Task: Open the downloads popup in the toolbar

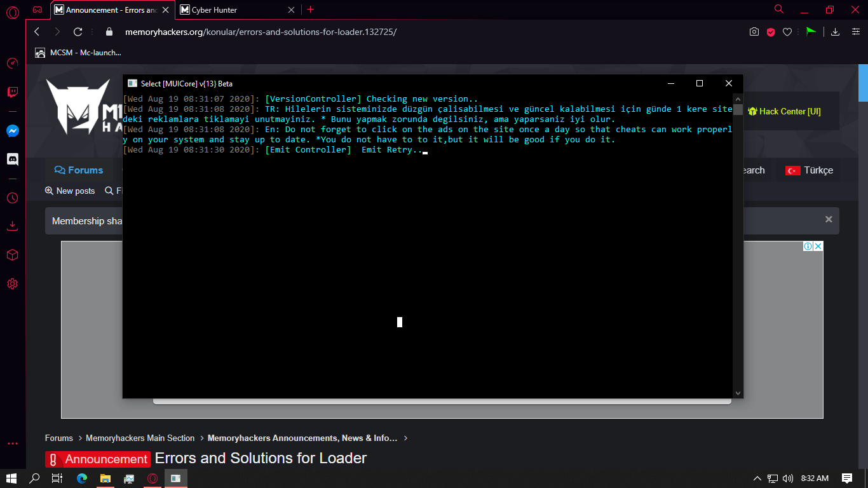Action: pos(836,32)
